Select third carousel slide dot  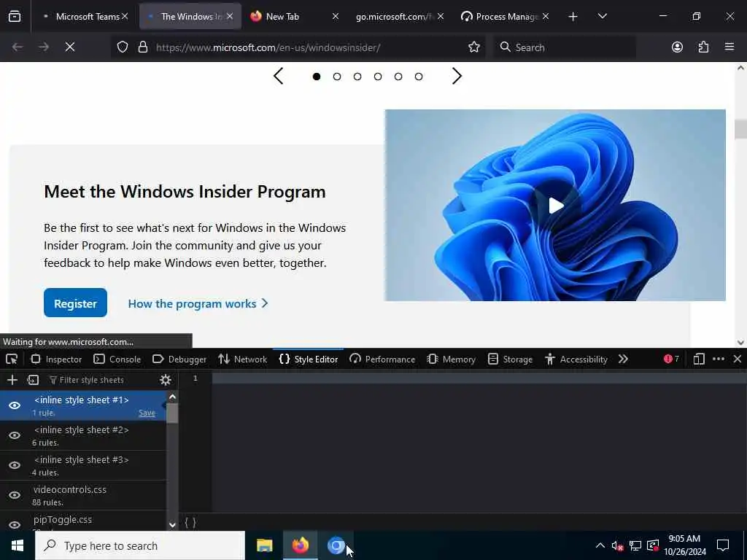tap(357, 76)
